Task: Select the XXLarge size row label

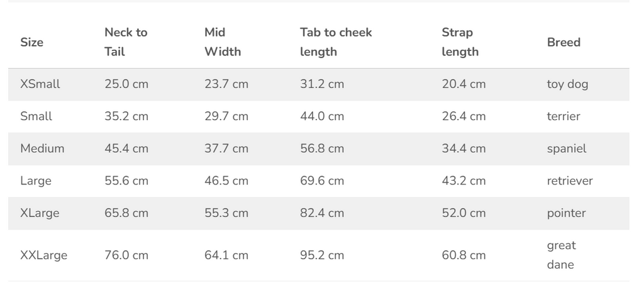Action: click(43, 255)
